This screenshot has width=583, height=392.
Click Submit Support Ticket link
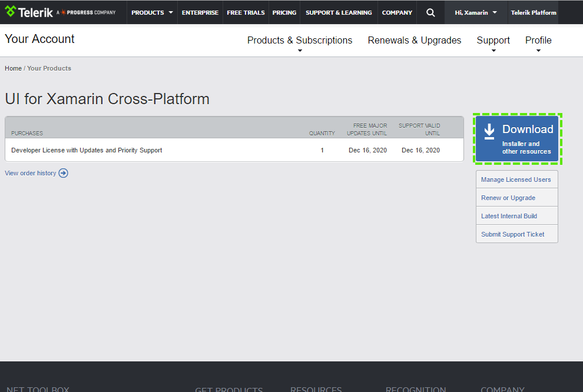[x=517, y=234]
